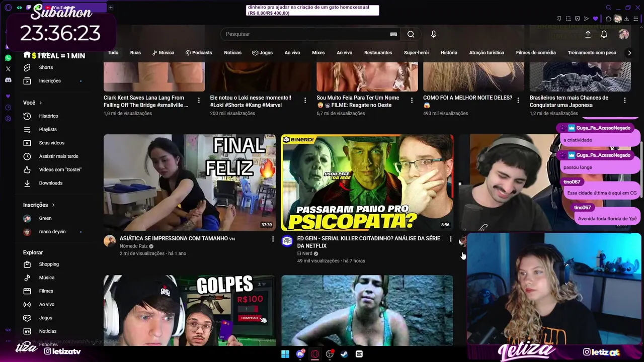The image size is (644, 362).
Task: Click the YouTube search magnifier button
Action: tap(411, 34)
